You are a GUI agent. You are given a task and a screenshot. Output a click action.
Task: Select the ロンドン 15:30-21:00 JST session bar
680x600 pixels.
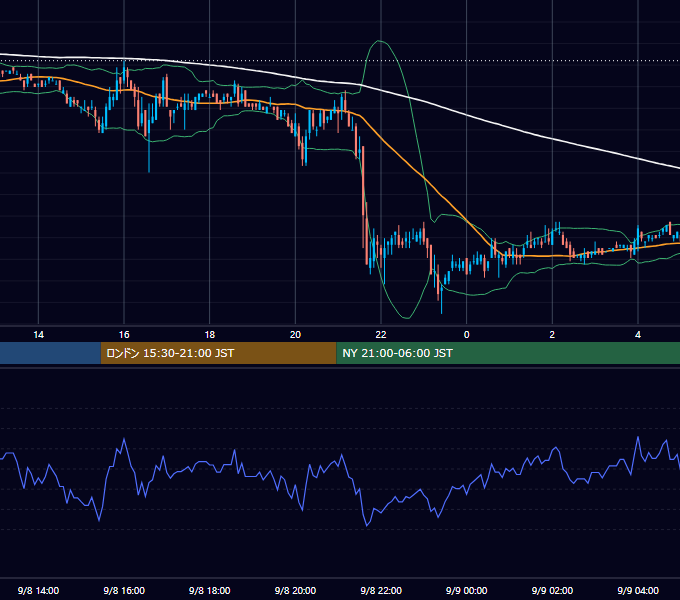coord(219,353)
